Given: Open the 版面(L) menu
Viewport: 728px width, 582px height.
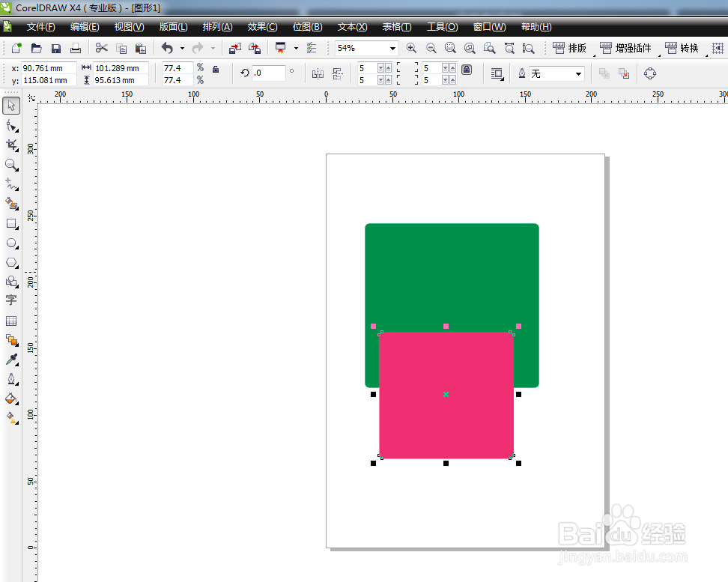Looking at the screenshot, I should pos(174,27).
